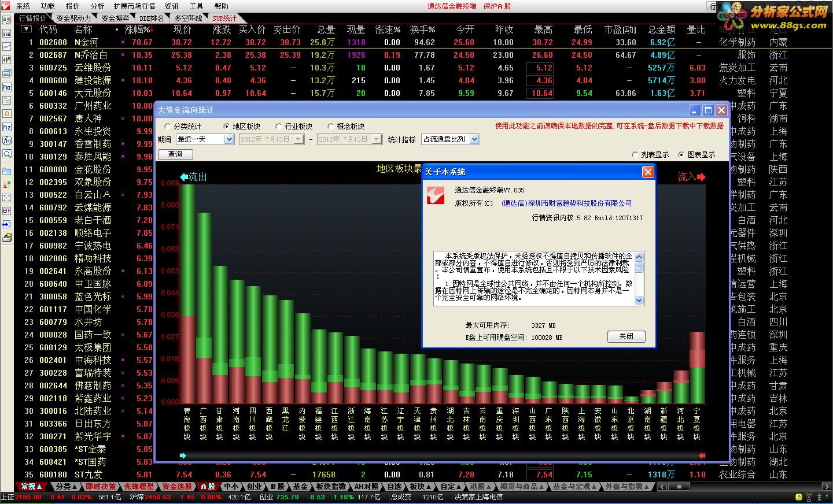This screenshot has width=833, height=504.
Task: Open the candlestick K-line chart sidebar icon
Action: pos(7,60)
